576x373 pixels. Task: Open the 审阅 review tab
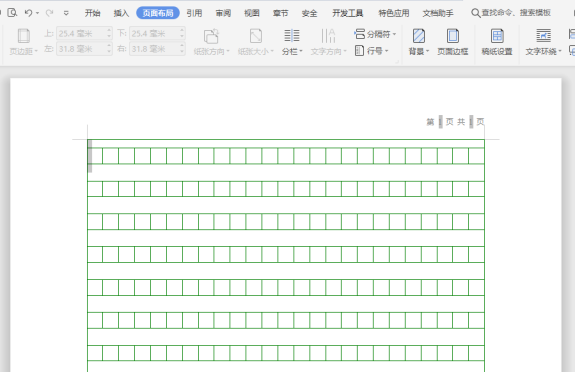click(x=223, y=13)
